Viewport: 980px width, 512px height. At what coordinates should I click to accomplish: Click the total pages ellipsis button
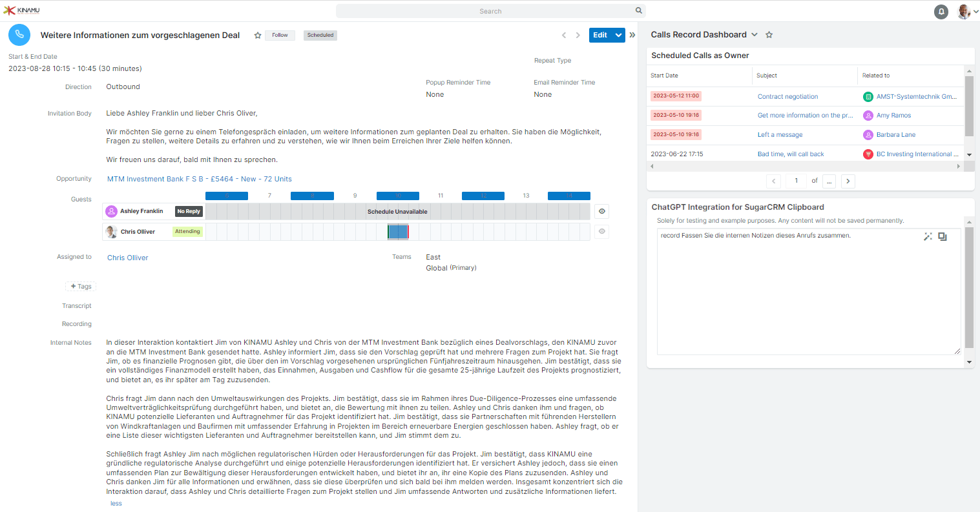point(829,181)
